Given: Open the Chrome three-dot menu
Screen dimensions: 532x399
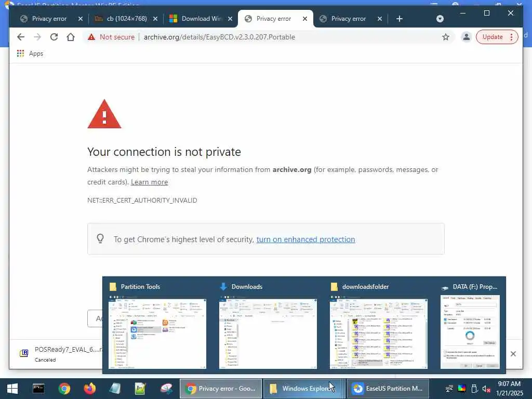Looking at the screenshot, I should (511, 37).
